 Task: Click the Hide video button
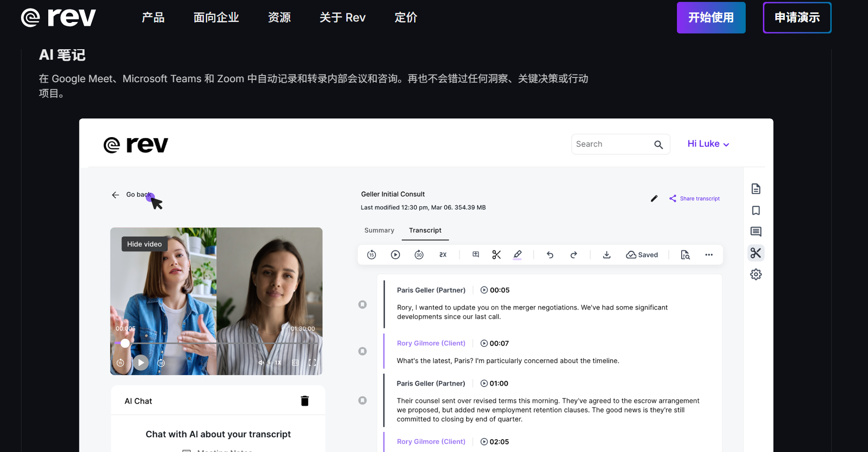point(144,244)
